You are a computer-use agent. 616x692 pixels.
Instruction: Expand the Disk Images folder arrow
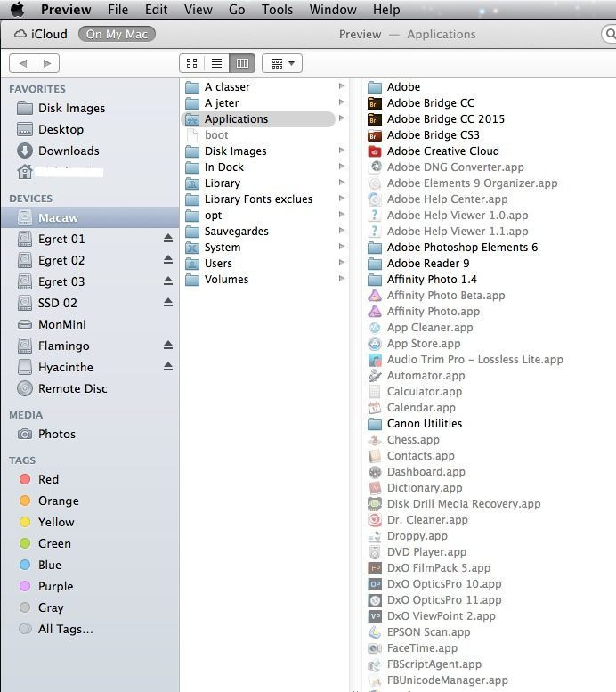point(342,150)
